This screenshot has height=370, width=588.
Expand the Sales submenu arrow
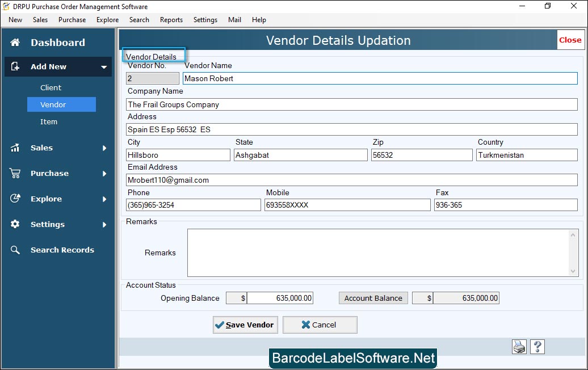tap(104, 148)
